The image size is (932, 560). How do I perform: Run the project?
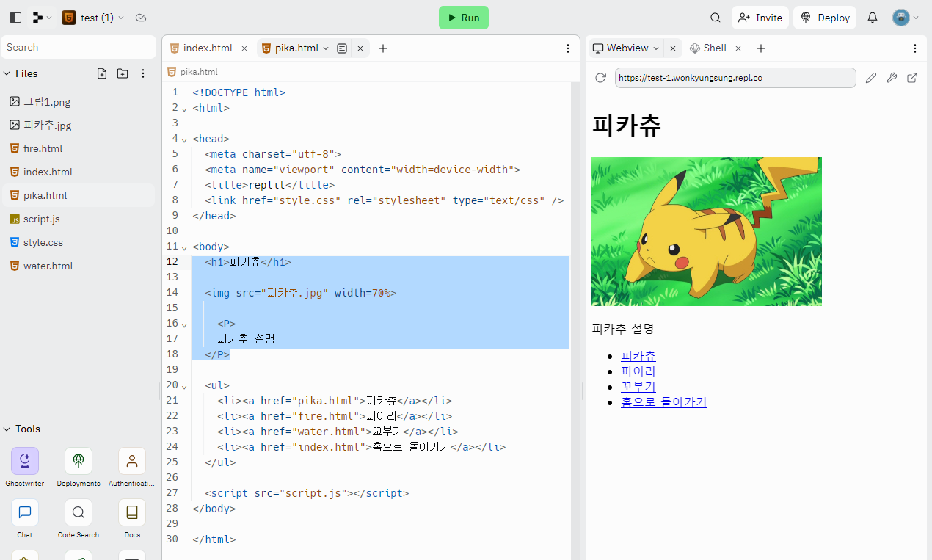[464, 18]
